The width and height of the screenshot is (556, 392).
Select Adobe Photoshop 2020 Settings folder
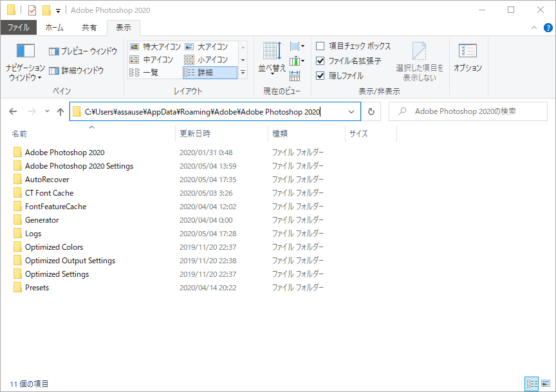(73, 166)
